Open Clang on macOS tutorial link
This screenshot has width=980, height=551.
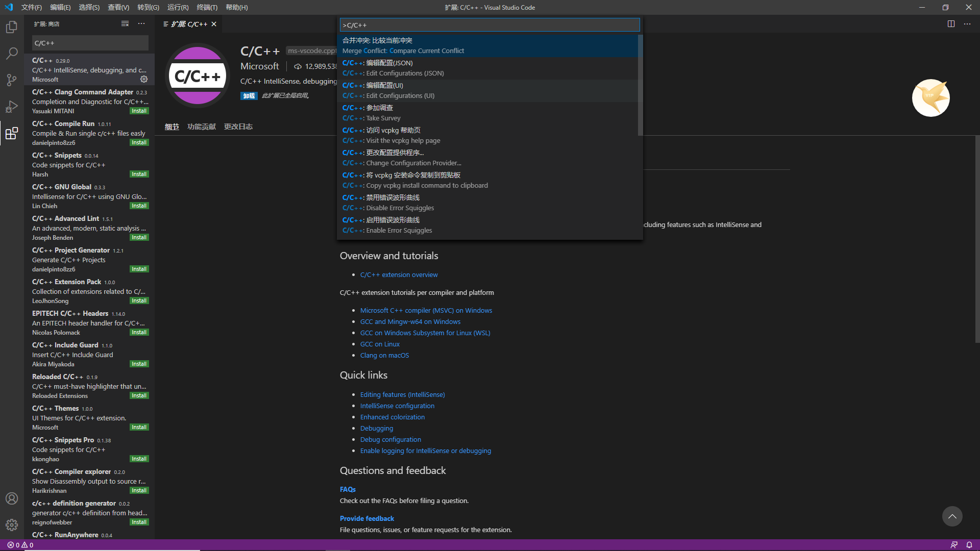[x=384, y=355]
